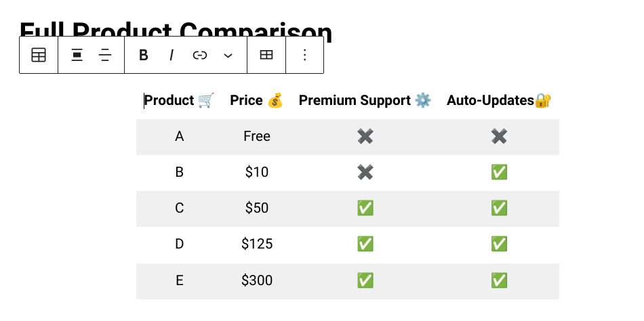
Task: Click the Full Product Comparison heading
Action: pyautogui.click(x=176, y=28)
